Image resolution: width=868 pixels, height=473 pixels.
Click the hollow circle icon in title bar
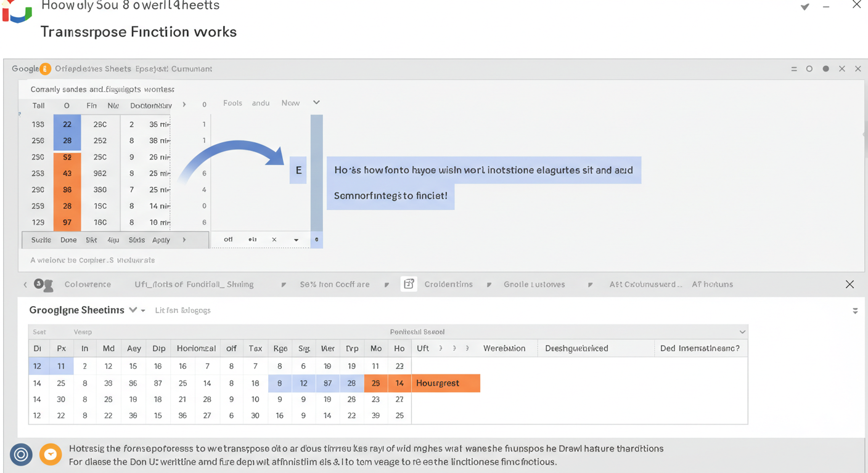tap(809, 69)
